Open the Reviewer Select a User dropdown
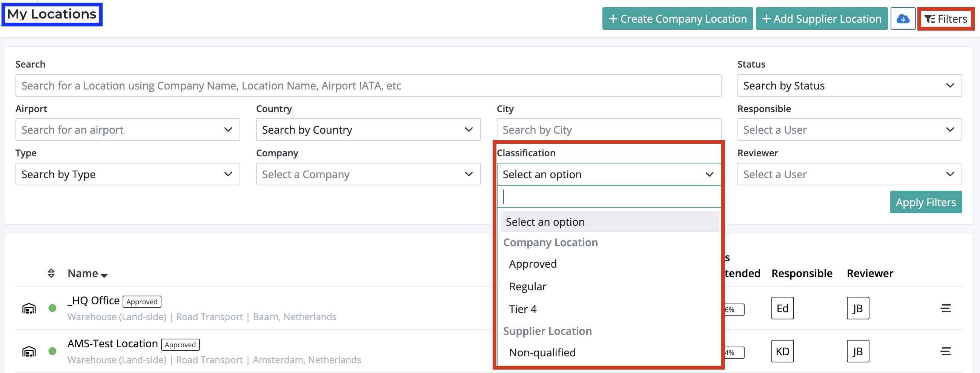980x373 pixels. click(849, 174)
